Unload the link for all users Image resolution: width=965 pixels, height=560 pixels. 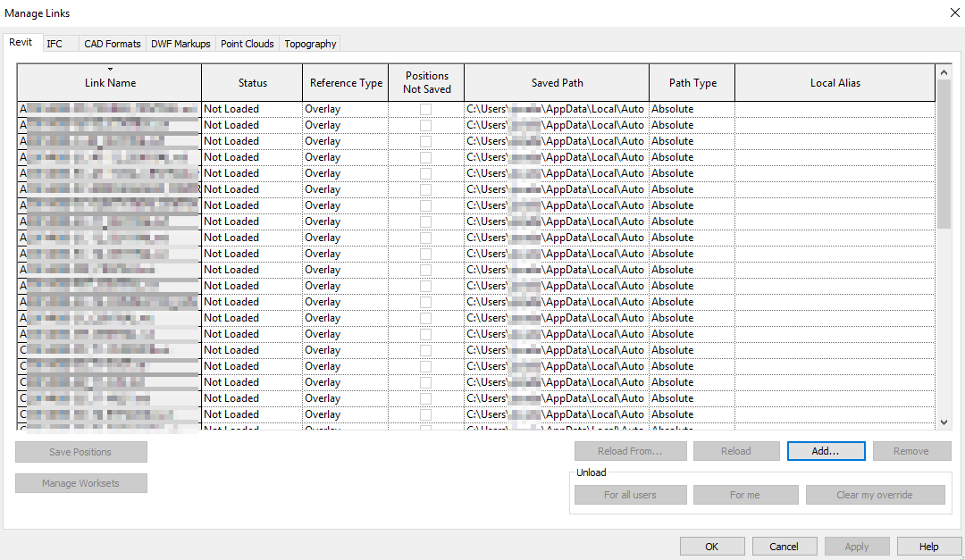coord(630,494)
